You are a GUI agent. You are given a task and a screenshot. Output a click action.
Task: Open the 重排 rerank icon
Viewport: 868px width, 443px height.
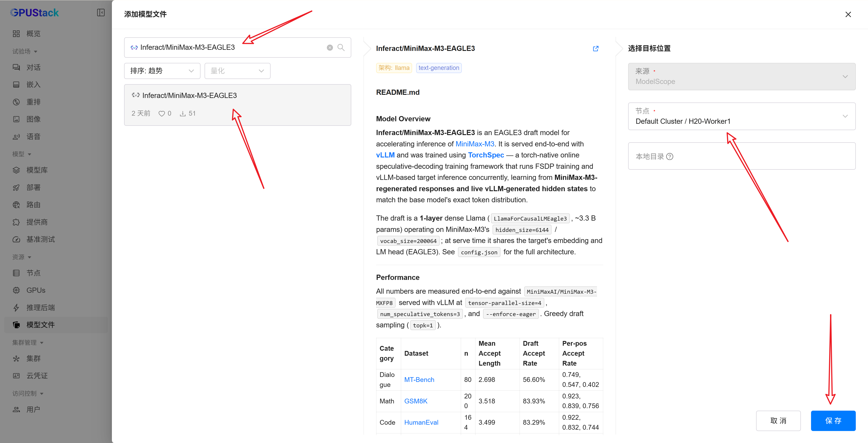pyautogui.click(x=16, y=102)
